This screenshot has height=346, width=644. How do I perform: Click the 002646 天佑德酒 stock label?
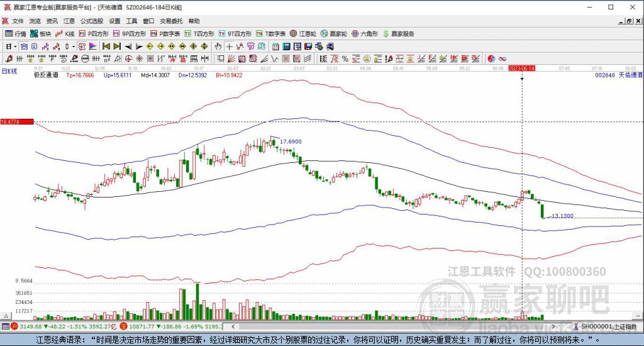coord(619,75)
